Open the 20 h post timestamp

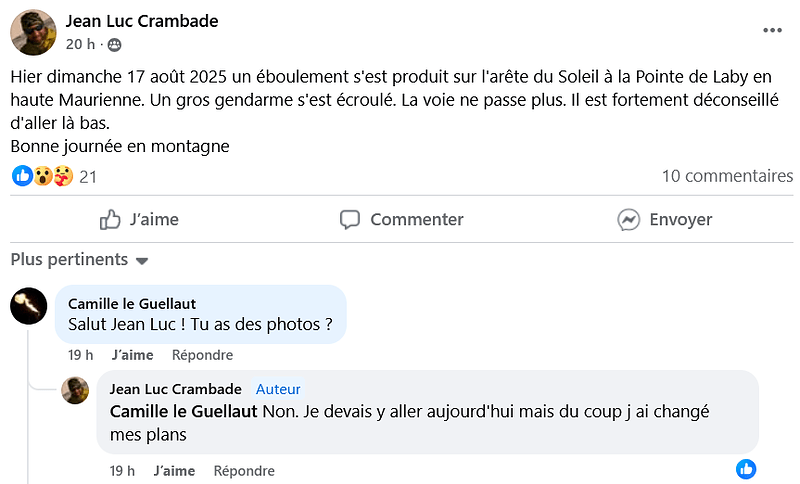(x=80, y=44)
